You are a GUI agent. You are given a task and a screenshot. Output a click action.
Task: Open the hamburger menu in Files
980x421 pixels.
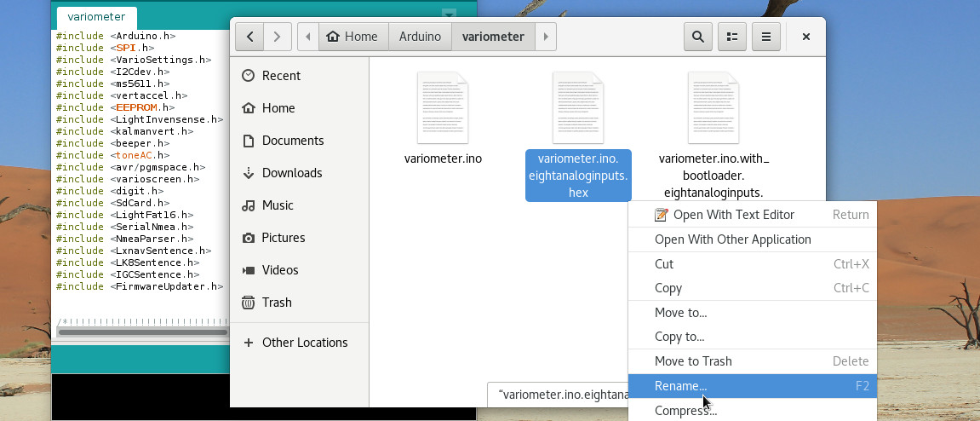[x=766, y=37]
